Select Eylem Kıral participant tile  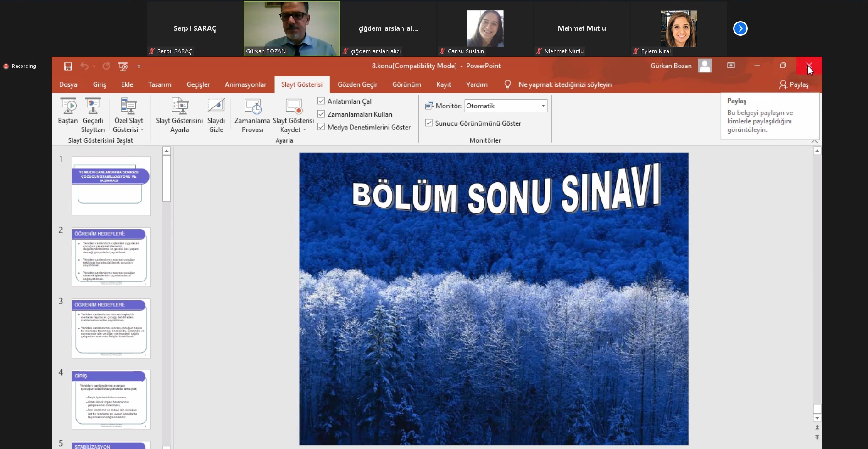pos(679,28)
